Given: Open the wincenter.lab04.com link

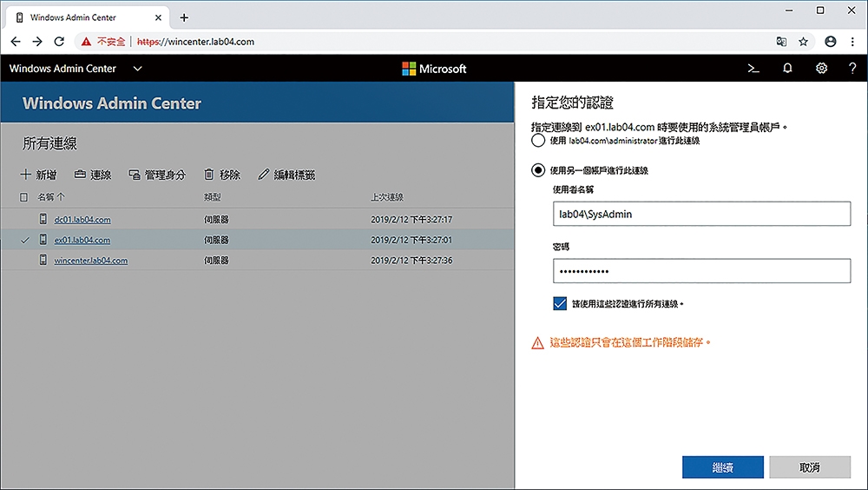Looking at the screenshot, I should coord(91,261).
